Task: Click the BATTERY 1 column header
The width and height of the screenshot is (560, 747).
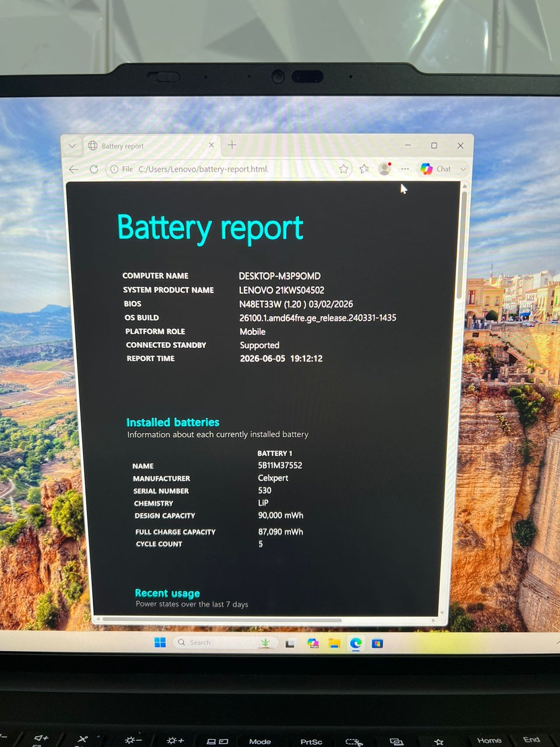Action: pos(275,453)
